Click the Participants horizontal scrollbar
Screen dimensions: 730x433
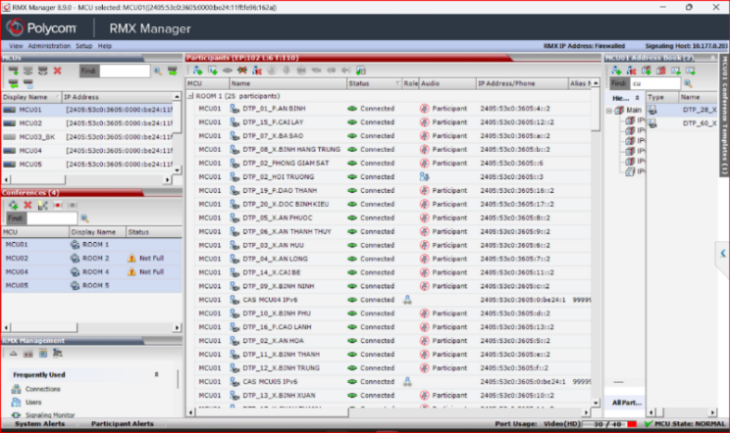click(x=388, y=412)
